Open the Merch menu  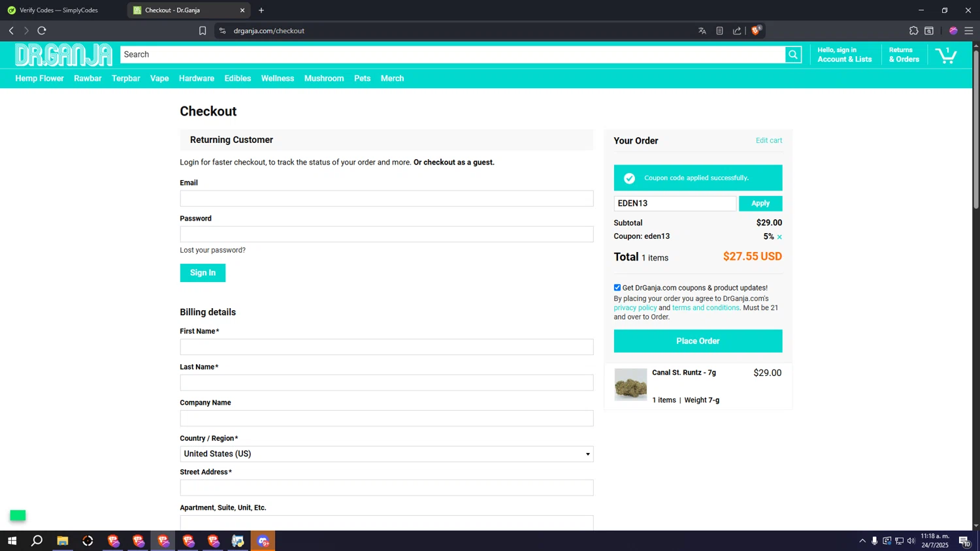[x=393, y=78]
